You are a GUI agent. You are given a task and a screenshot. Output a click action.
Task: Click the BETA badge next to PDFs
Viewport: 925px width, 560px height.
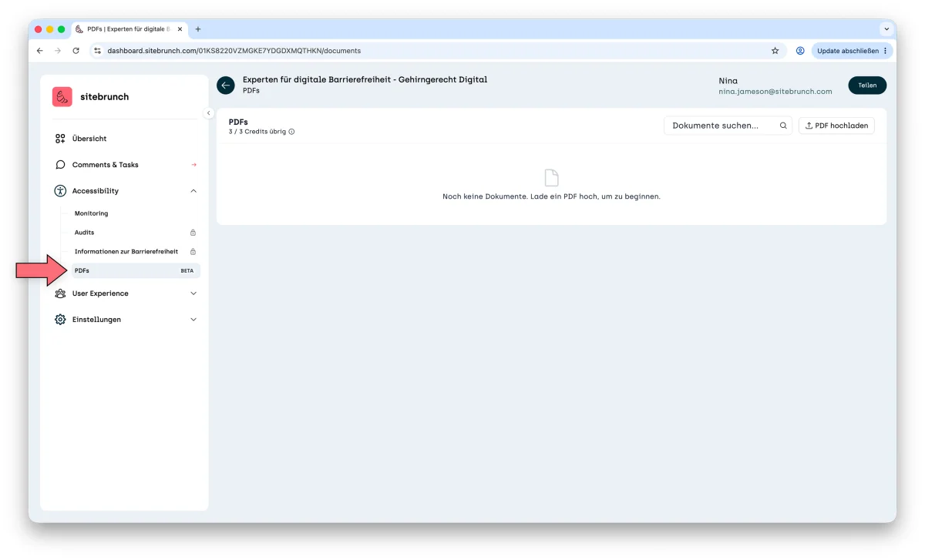(x=187, y=271)
